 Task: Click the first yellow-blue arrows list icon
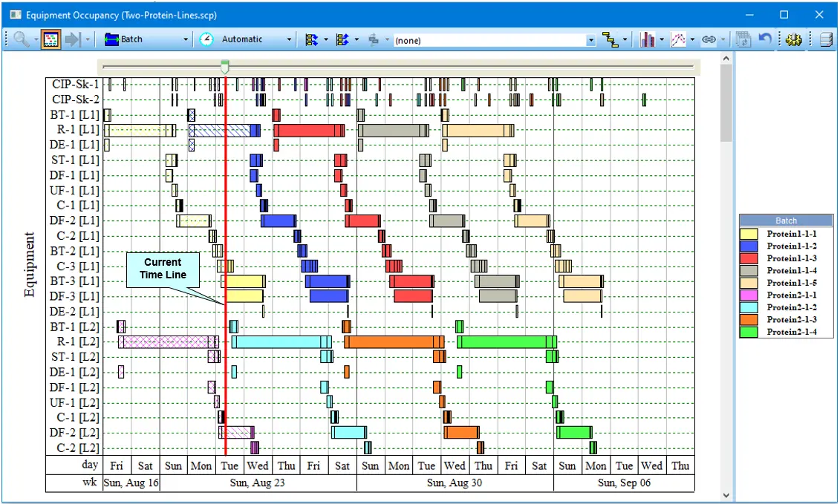(x=311, y=39)
